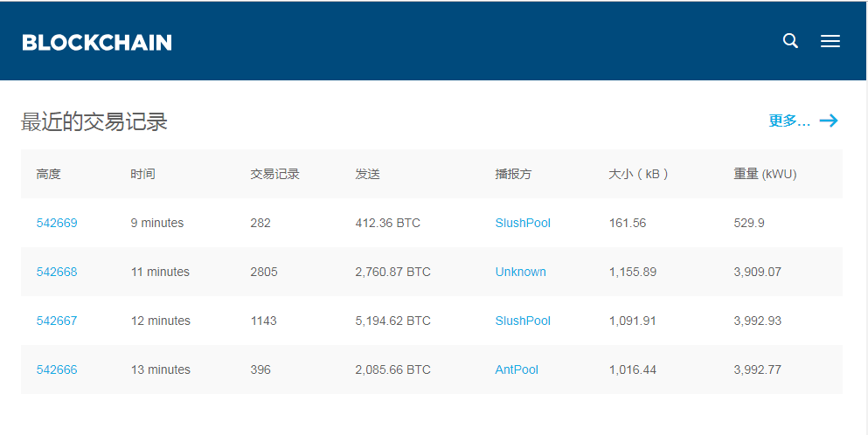Click the AntPool link
Screen dimensions: 868x435
pos(517,369)
